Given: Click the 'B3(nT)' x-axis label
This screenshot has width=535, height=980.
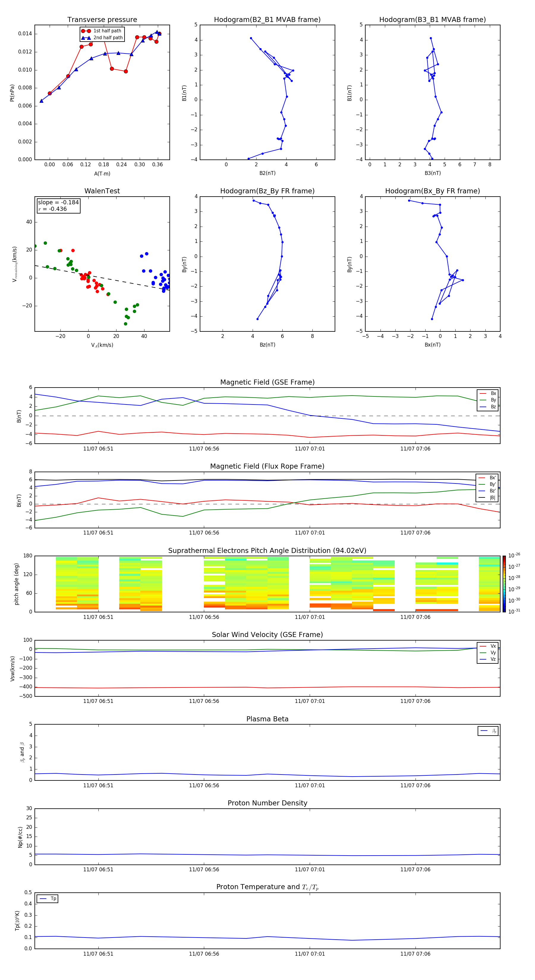Looking at the screenshot, I should pos(432,173).
